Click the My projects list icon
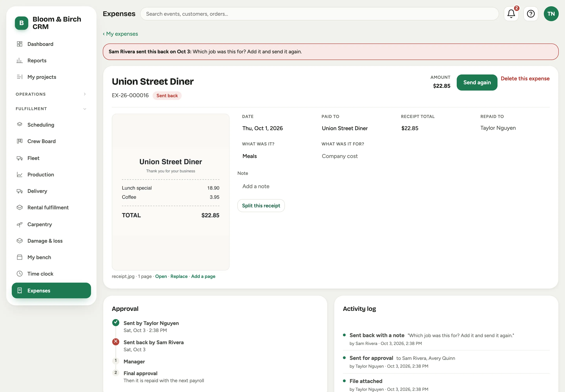 (20, 77)
